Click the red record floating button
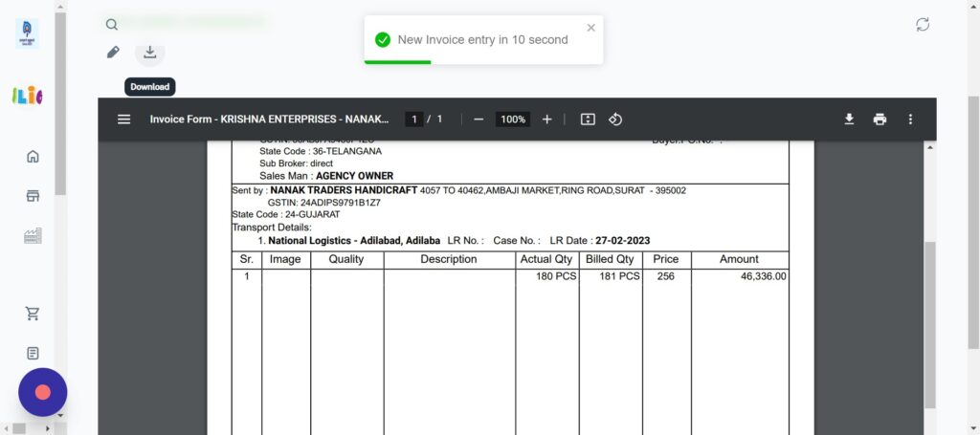The height and width of the screenshot is (435, 980). (42, 392)
